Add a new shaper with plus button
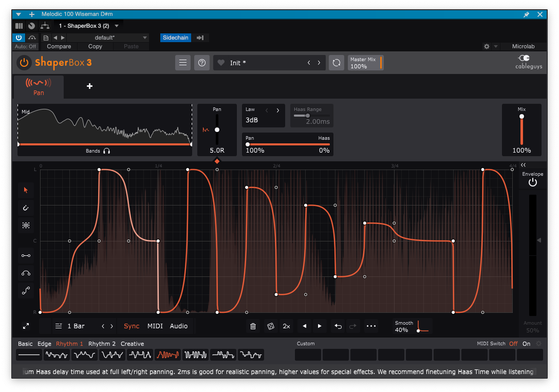The image size is (559, 392). pos(89,86)
